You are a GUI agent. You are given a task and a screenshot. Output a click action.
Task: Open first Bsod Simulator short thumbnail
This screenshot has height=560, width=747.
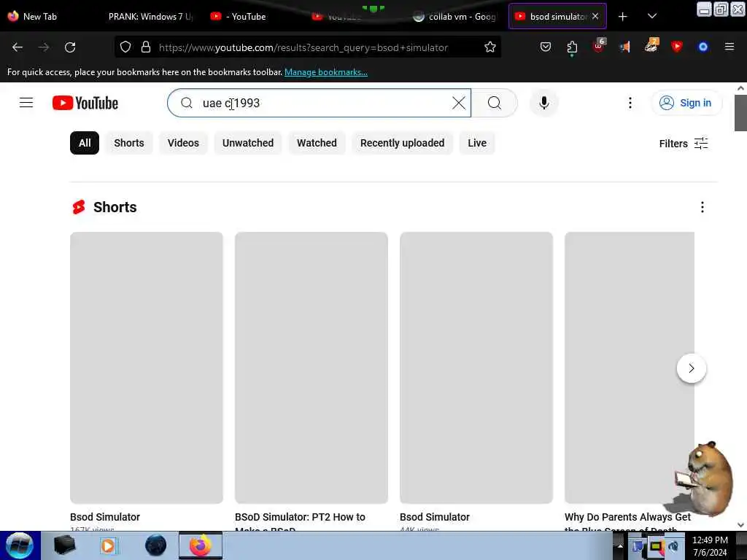click(146, 367)
